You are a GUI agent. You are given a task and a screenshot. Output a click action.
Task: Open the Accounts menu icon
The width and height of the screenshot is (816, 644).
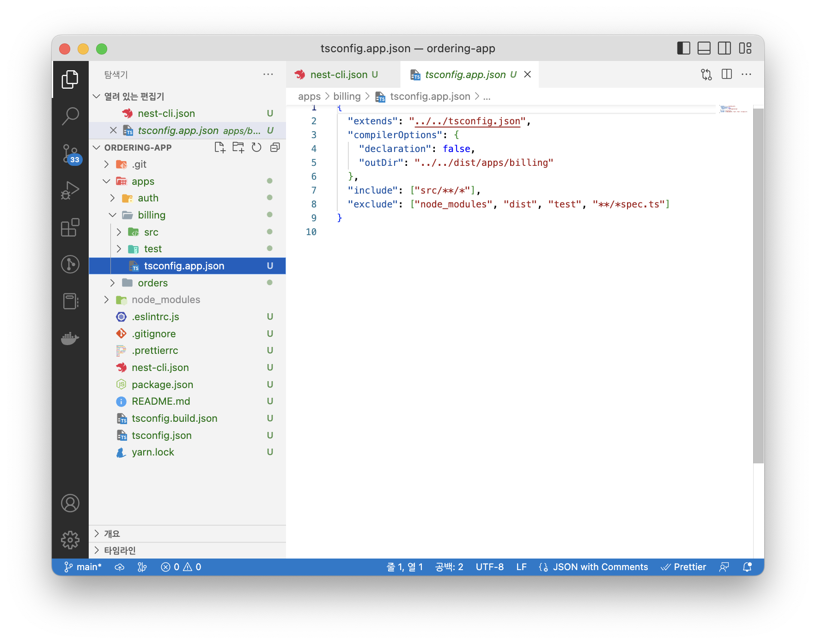click(70, 503)
